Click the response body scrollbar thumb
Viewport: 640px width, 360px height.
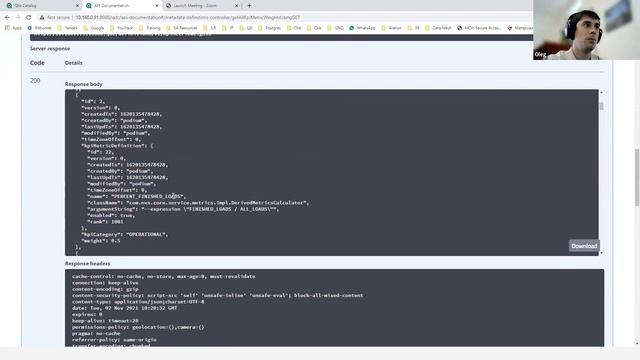point(601,106)
